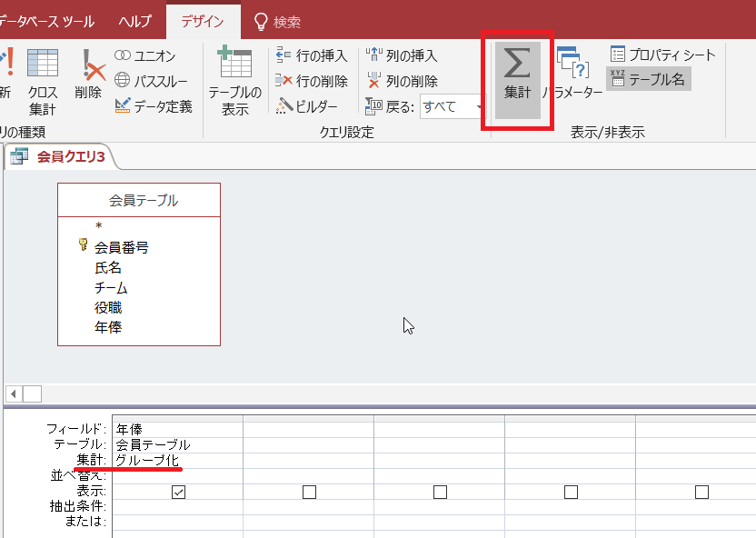Choose the パススルー pass-through query
Screen dimensions: 756x538
[x=151, y=81]
